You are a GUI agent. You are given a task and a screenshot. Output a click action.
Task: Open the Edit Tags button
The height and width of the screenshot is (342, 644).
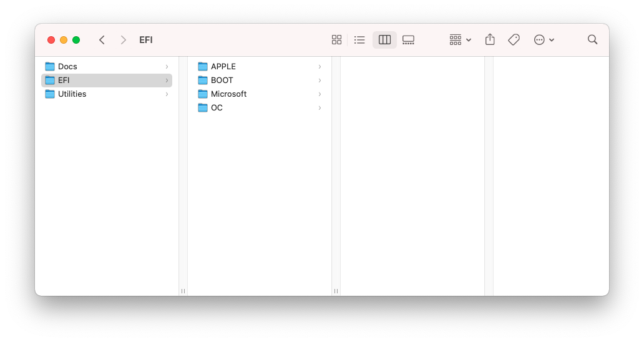click(x=514, y=40)
